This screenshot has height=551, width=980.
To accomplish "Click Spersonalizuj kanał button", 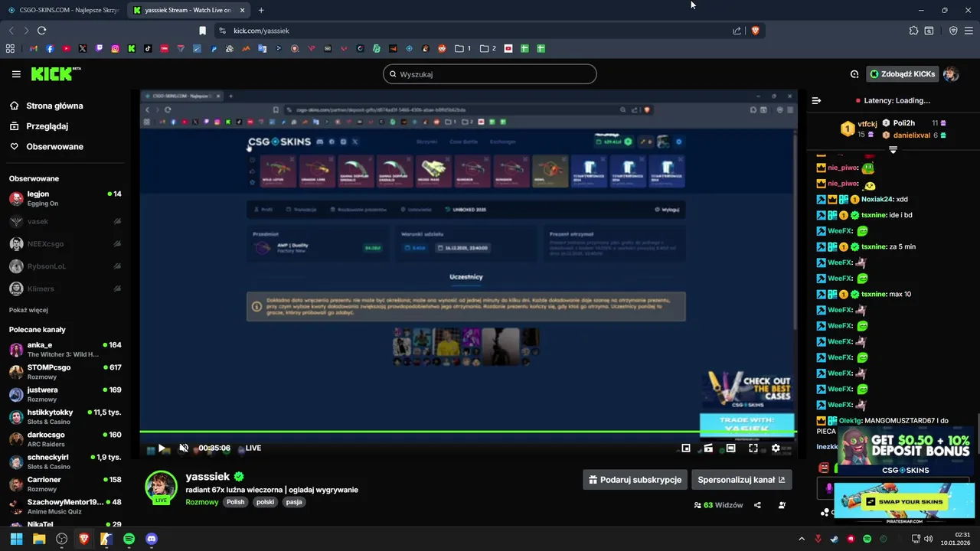I will 741,480.
